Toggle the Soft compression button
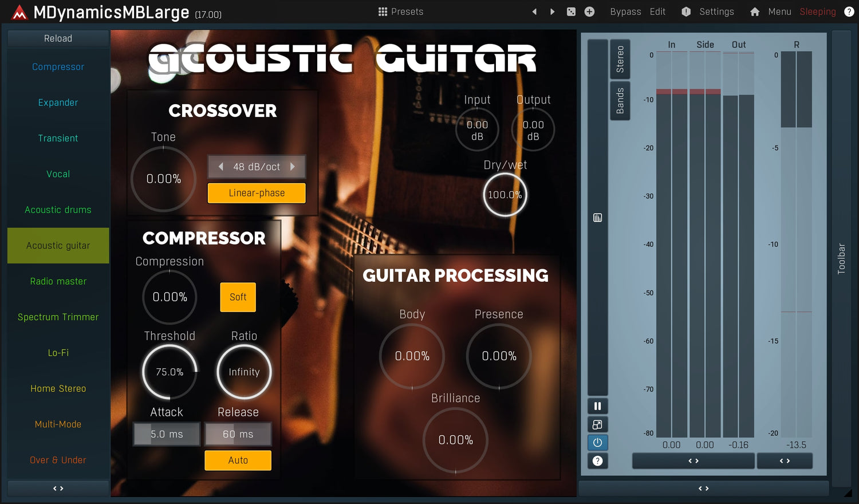The width and height of the screenshot is (859, 504). click(238, 297)
